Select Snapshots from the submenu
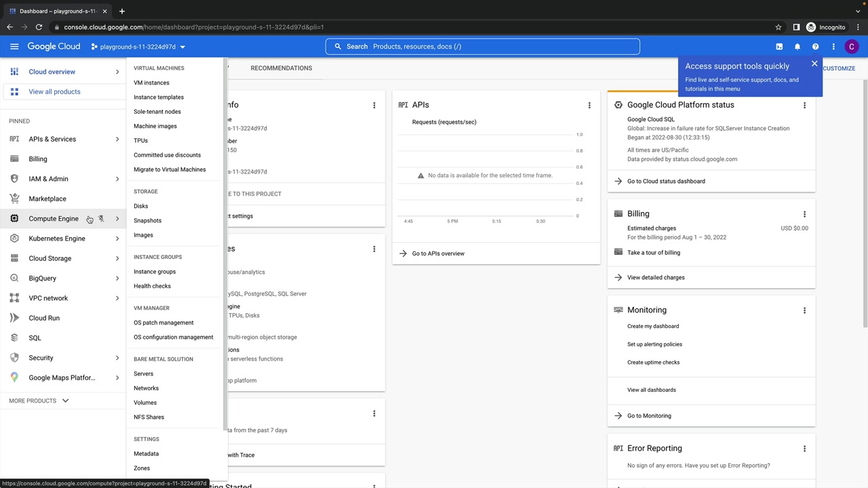This screenshot has width=868, height=488. [147, 221]
